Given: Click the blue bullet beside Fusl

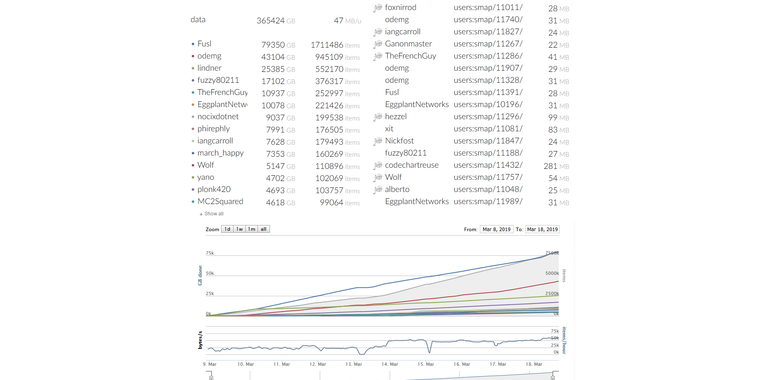Looking at the screenshot, I should [x=193, y=44].
